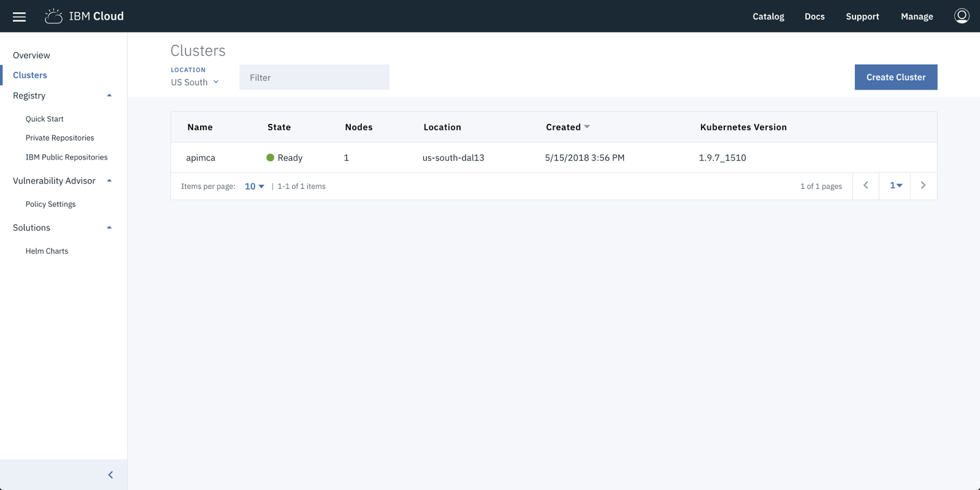Collapse the Vulnerability Advisor section
The height and width of the screenshot is (490, 980).
[x=109, y=181]
